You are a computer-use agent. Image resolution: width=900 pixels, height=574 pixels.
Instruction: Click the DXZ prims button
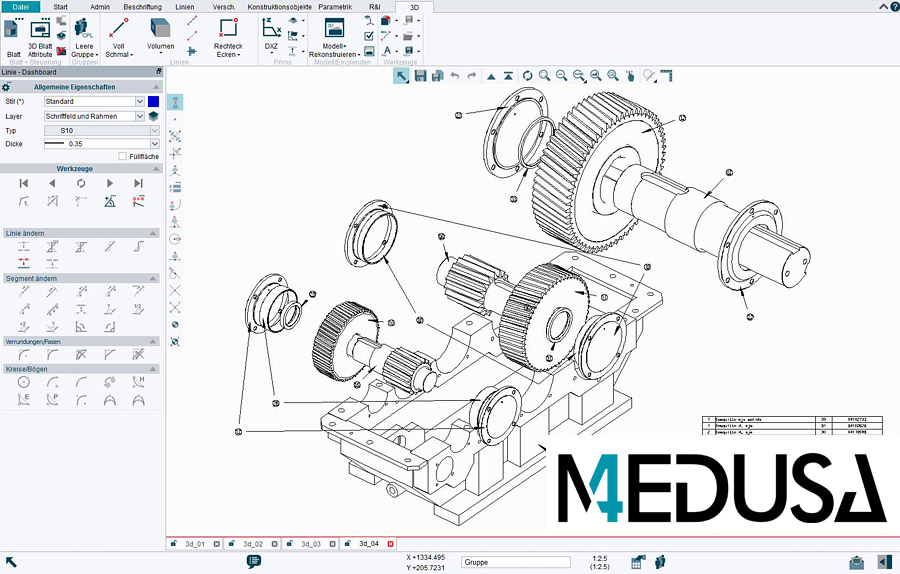tap(271, 36)
